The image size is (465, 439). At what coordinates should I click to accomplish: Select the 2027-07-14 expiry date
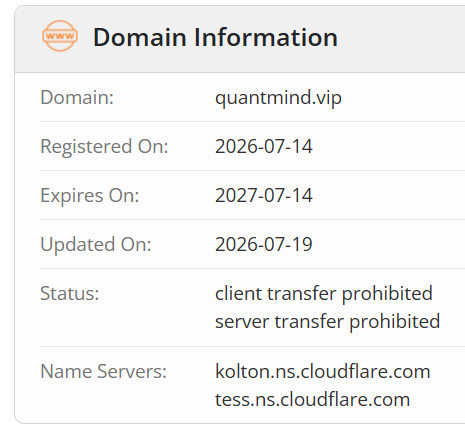(264, 195)
